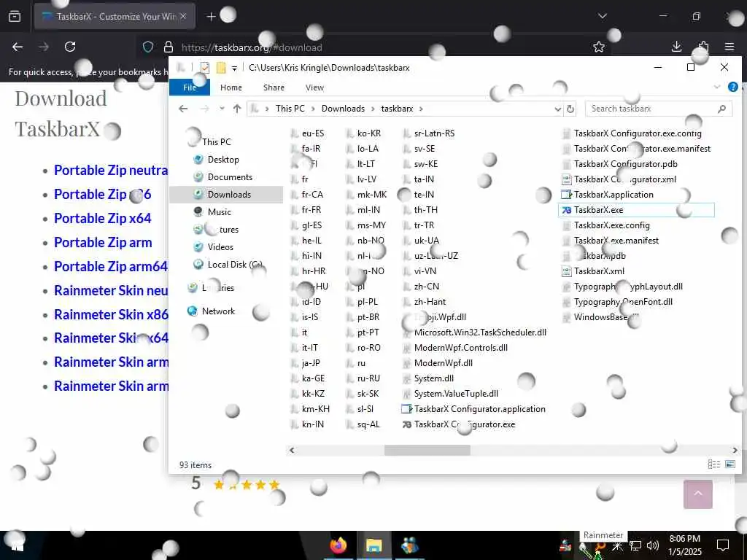Open the Firefox hamburger menu

tap(729, 46)
